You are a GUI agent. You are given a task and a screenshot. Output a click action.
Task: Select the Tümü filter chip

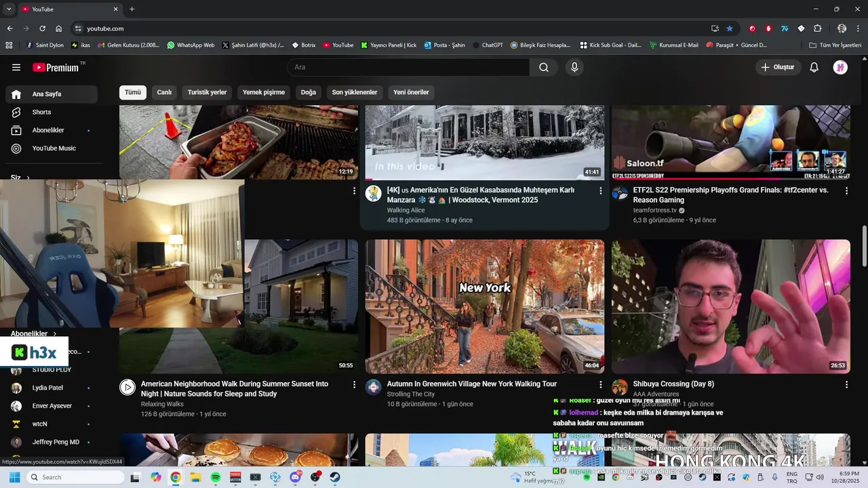click(x=133, y=92)
